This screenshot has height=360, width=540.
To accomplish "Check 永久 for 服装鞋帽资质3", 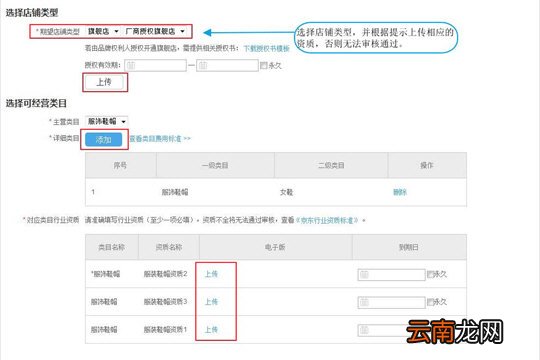I will [x=430, y=302].
